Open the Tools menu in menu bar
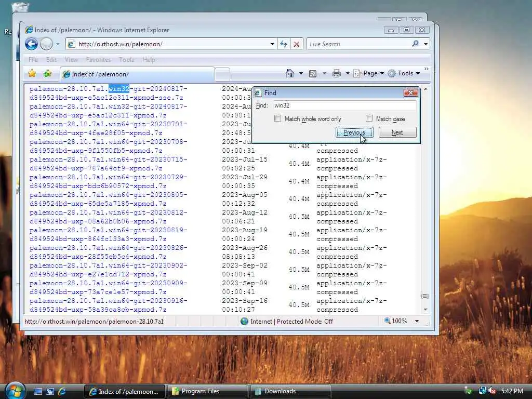Image resolution: width=532 pixels, height=399 pixels. click(x=127, y=60)
